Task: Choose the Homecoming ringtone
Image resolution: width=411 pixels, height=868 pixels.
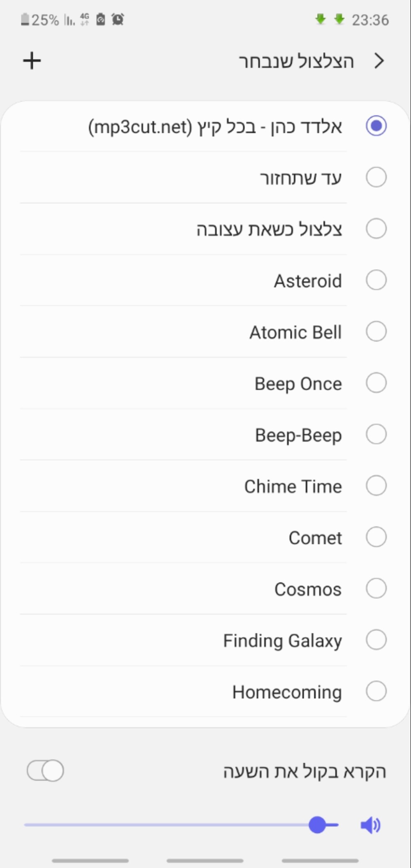Action: coord(205,692)
